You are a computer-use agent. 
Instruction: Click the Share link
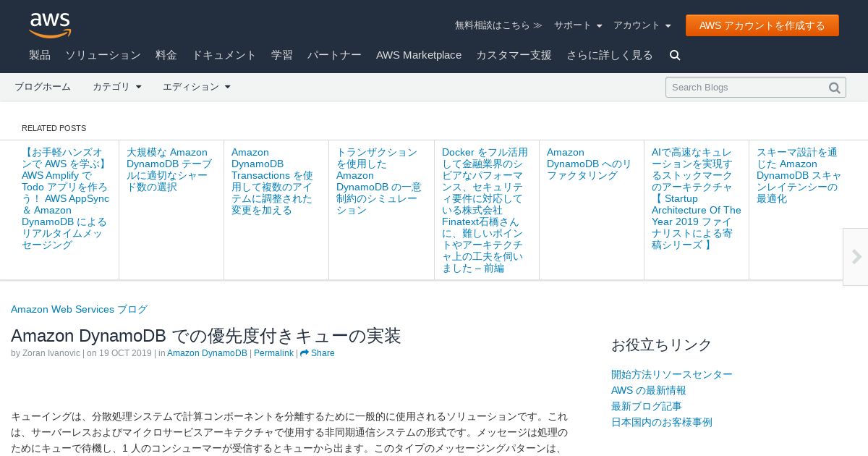point(318,353)
